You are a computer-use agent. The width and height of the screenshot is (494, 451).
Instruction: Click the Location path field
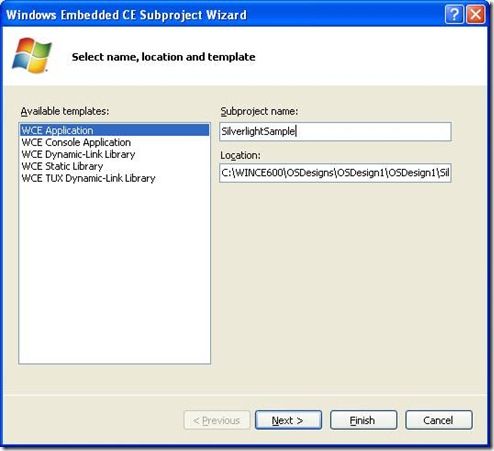335,173
